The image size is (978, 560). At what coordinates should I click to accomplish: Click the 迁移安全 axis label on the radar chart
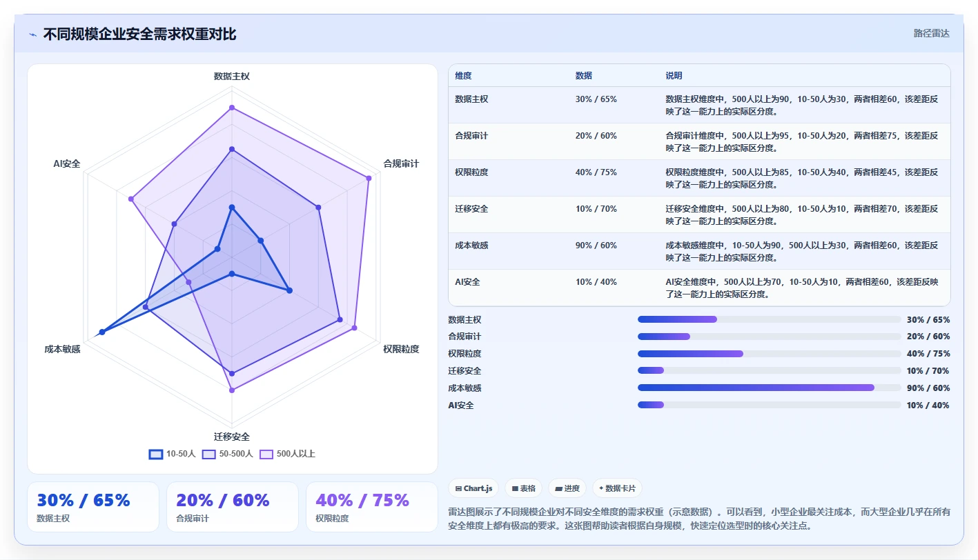click(232, 437)
